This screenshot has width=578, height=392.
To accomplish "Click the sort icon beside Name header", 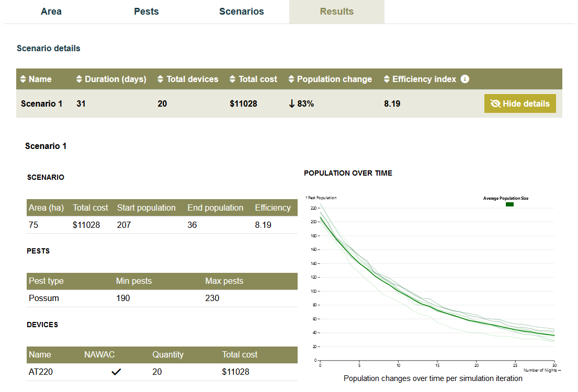I will click(x=22, y=79).
